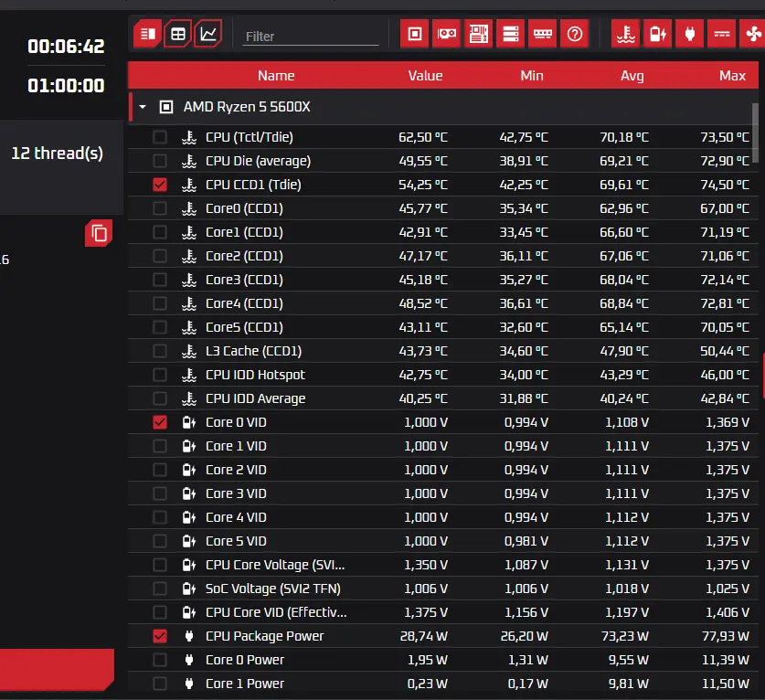Toggle the storage drive sensor filter icon

[x=510, y=34]
